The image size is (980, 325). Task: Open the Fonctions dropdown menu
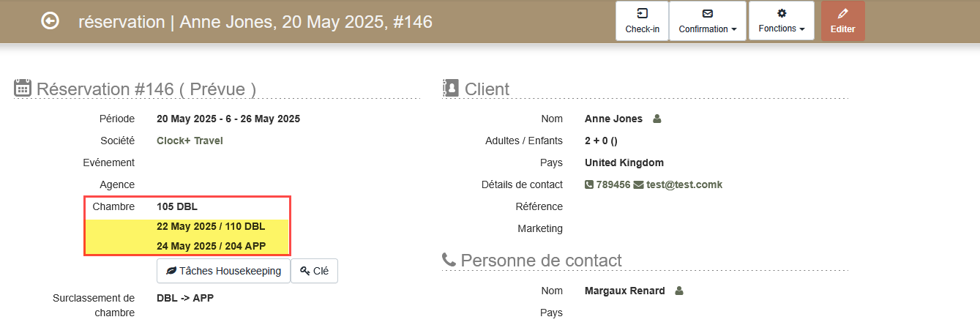coord(782,21)
